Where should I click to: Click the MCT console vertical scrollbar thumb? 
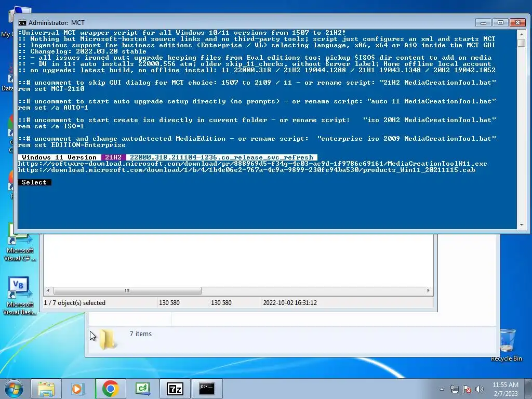tap(522, 43)
